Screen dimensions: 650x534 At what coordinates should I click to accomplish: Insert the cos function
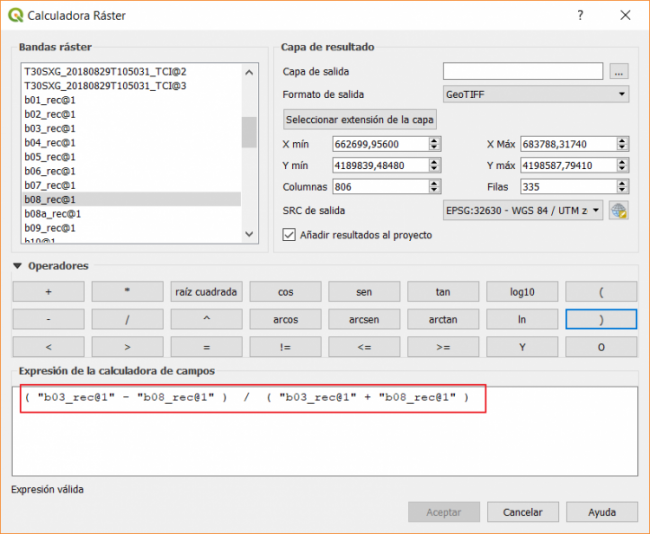point(285,291)
